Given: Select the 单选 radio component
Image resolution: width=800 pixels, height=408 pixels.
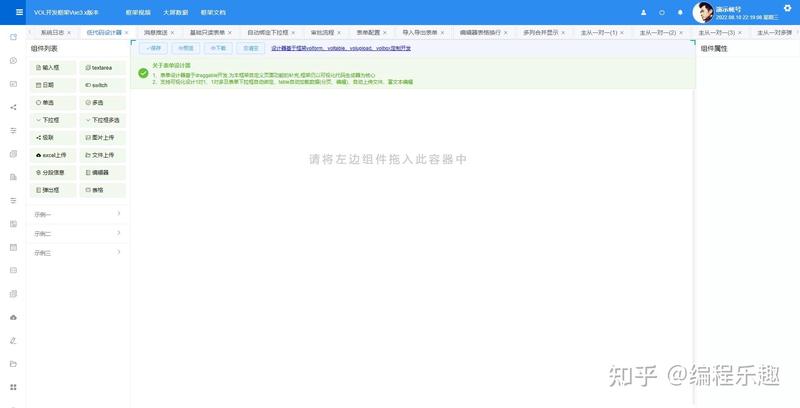Looking at the screenshot, I should 53,103.
